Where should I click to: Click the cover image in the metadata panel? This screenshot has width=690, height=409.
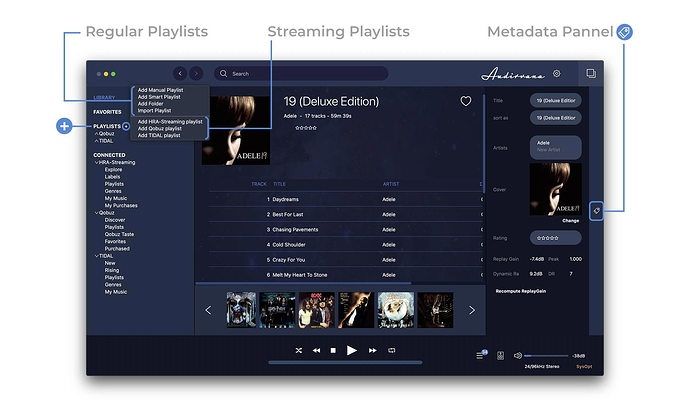coord(555,189)
